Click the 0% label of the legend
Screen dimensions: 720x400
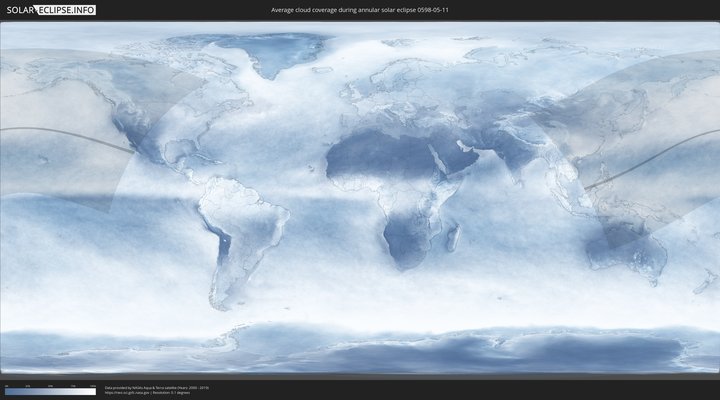click(x=5, y=386)
